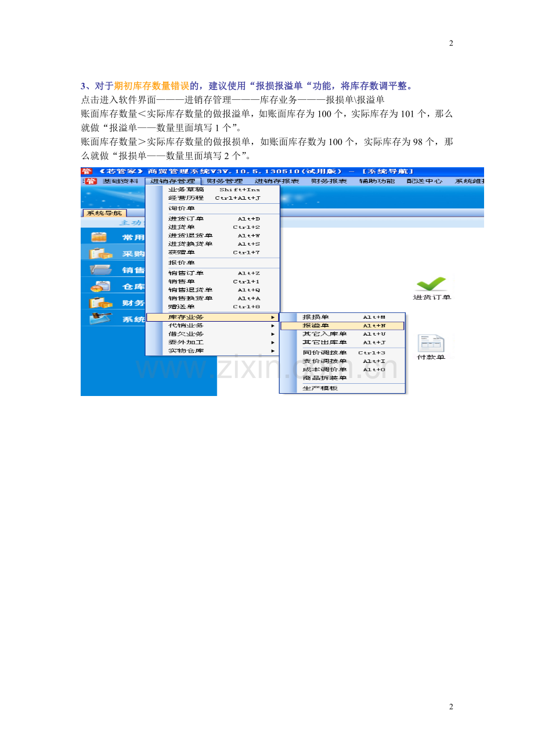
Task: Select 其它入库单 from the submenu
Action: 342,334
